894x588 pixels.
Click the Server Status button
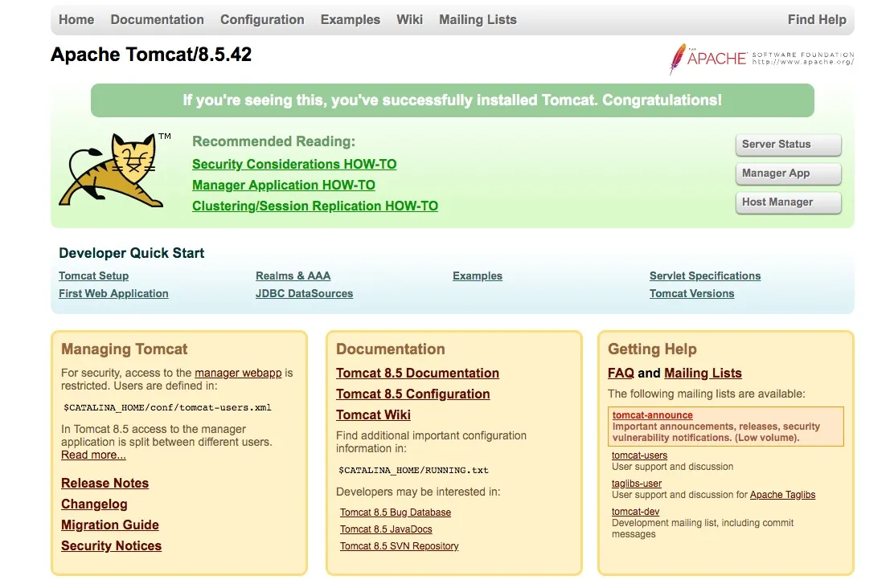click(x=789, y=145)
